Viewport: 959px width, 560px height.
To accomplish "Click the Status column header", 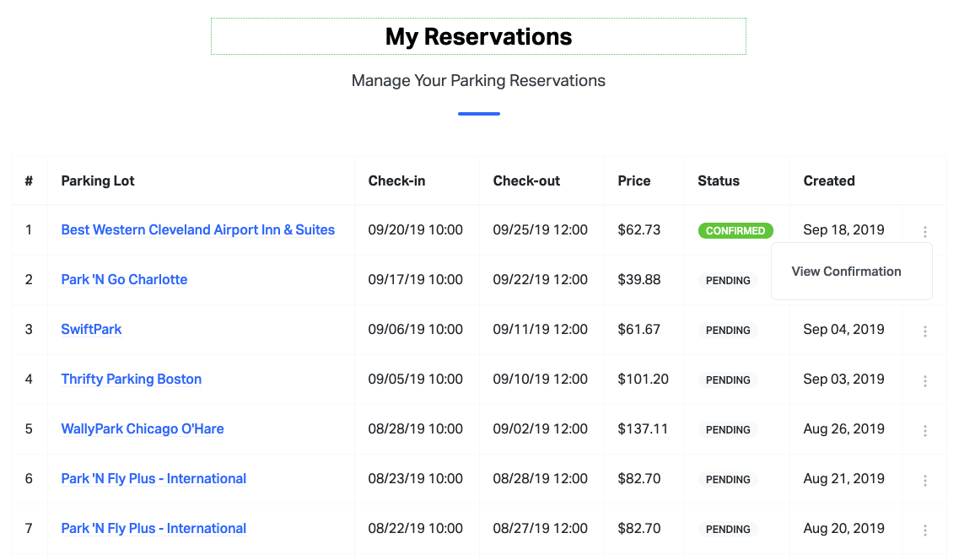I will 719,180.
